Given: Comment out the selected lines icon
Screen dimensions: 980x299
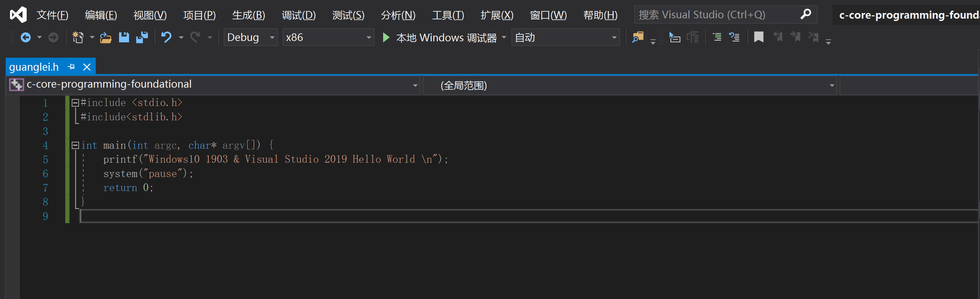Looking at the screenshot, I should (x=717, y=37).
